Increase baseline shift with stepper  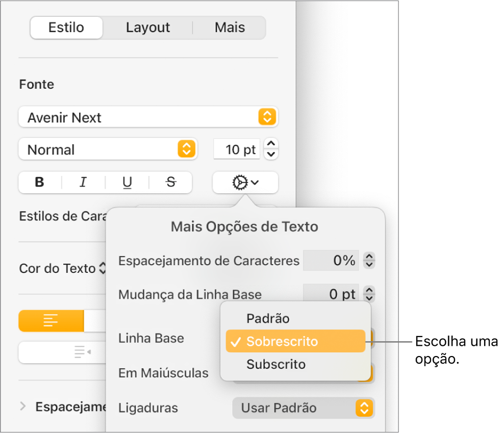click(x=369, y=290)
